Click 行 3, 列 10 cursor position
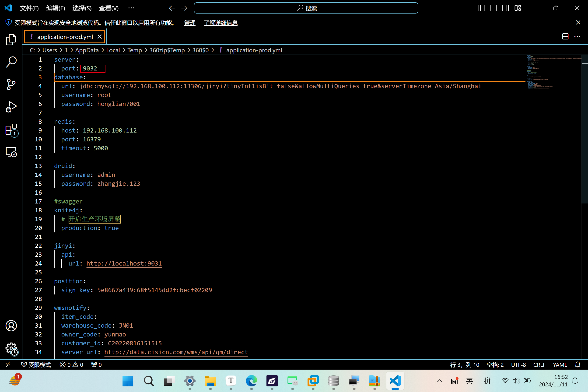The image size is (588, 392). [465, 364]
